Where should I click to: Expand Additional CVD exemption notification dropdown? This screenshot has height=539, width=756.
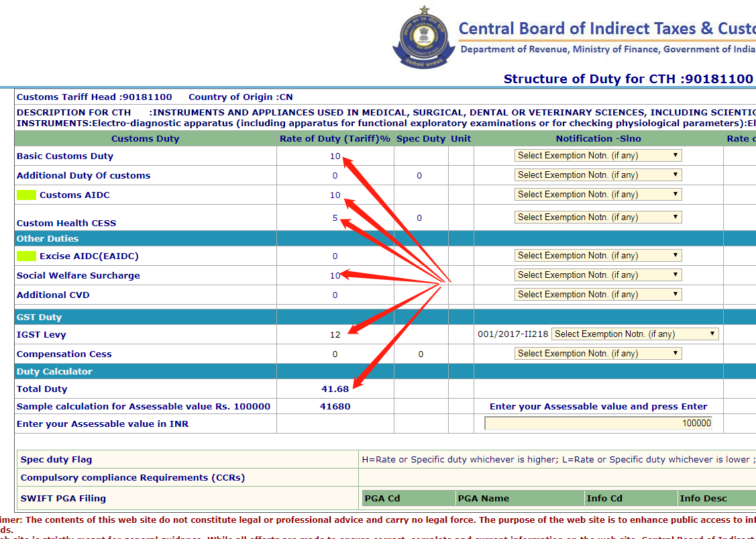pyautogui.click(x=598, y=294)
